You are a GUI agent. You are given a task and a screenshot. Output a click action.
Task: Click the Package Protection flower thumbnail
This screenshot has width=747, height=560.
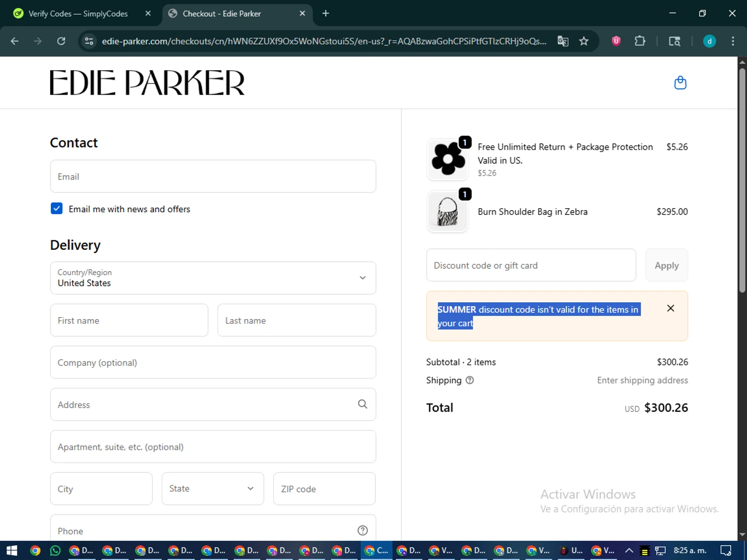pyautogui.click(x=448, y=159)
